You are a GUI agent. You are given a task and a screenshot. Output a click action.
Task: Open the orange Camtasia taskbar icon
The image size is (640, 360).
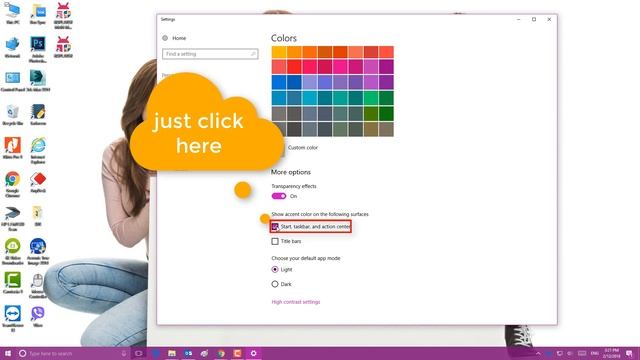point(237,353)
